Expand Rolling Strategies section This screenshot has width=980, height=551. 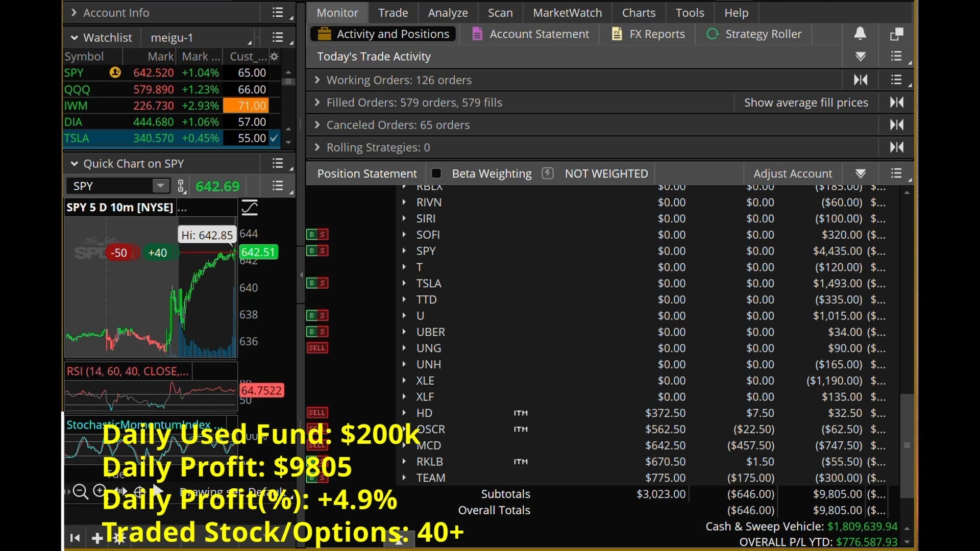[x=317, y=147]
